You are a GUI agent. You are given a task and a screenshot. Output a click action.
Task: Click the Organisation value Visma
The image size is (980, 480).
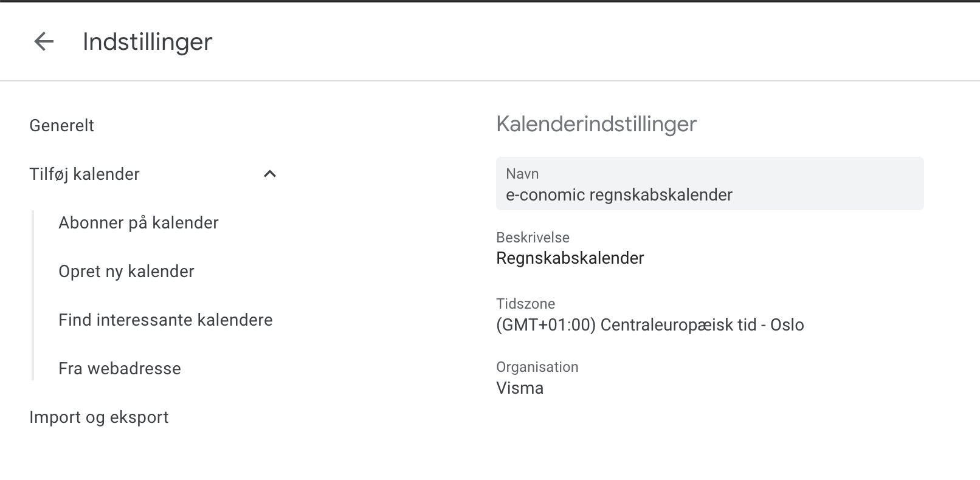[x=520, y=388]
